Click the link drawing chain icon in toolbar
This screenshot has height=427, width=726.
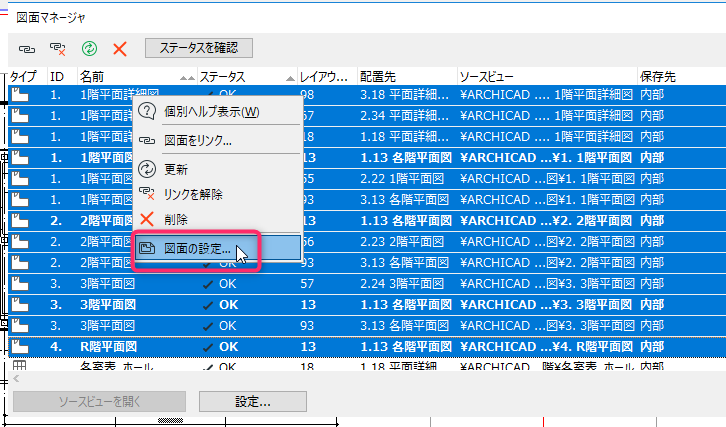27,49
